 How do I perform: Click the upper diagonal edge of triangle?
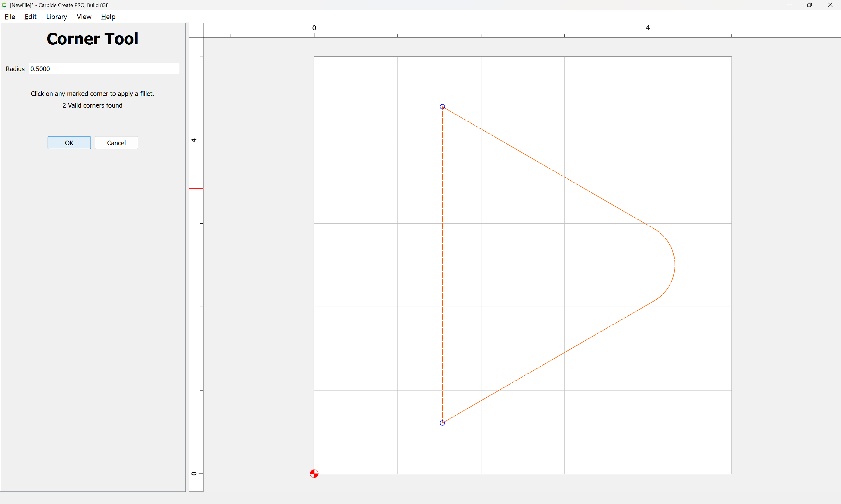pos(544,165)
